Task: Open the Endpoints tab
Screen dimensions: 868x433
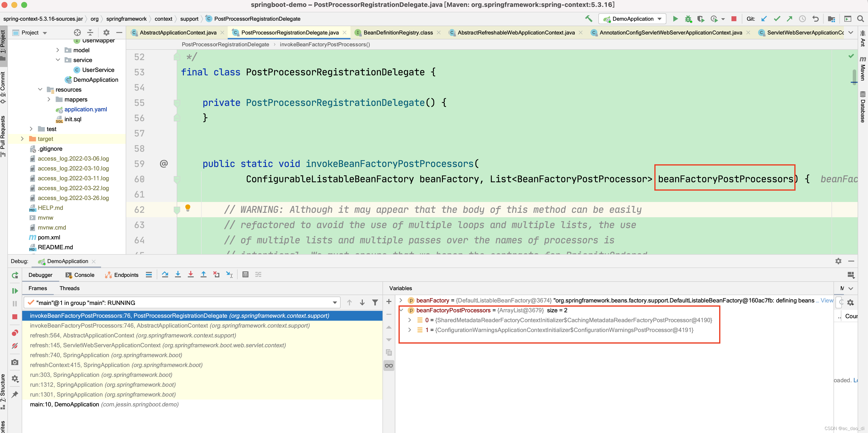Action: click(x=122, y=275)
